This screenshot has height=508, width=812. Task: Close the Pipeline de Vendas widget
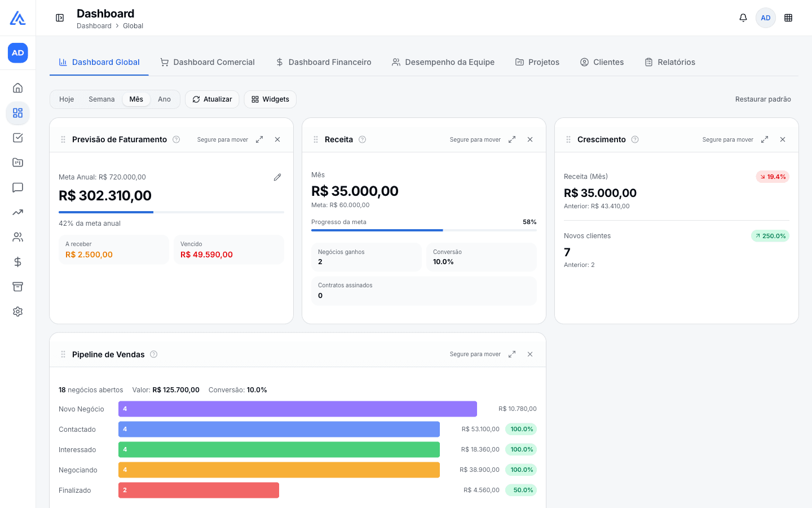[530, 354]
